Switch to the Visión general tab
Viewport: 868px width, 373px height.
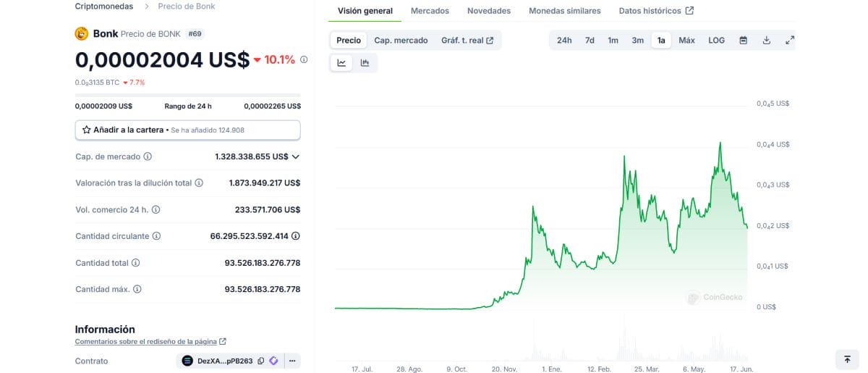tap(365, 11)
